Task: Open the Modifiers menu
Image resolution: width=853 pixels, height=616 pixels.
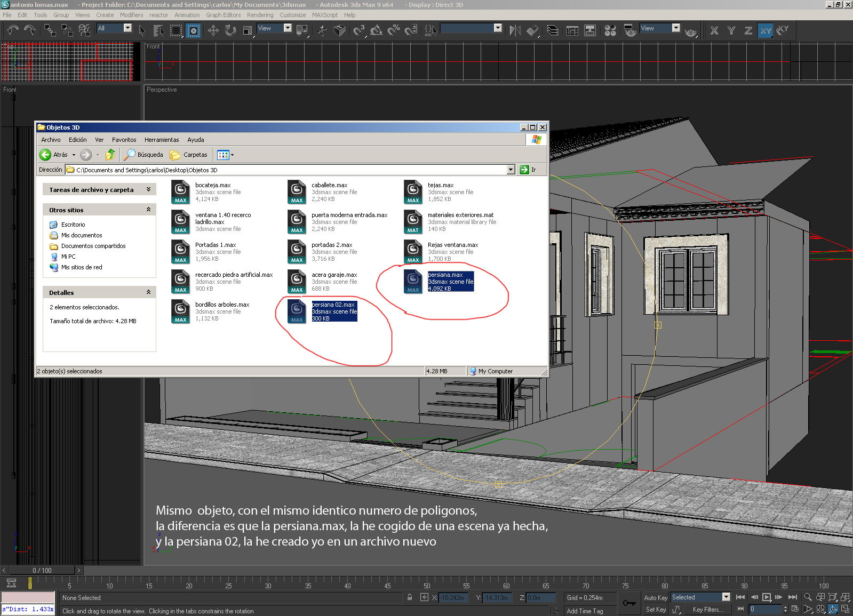Action: [x=131, y=15]
